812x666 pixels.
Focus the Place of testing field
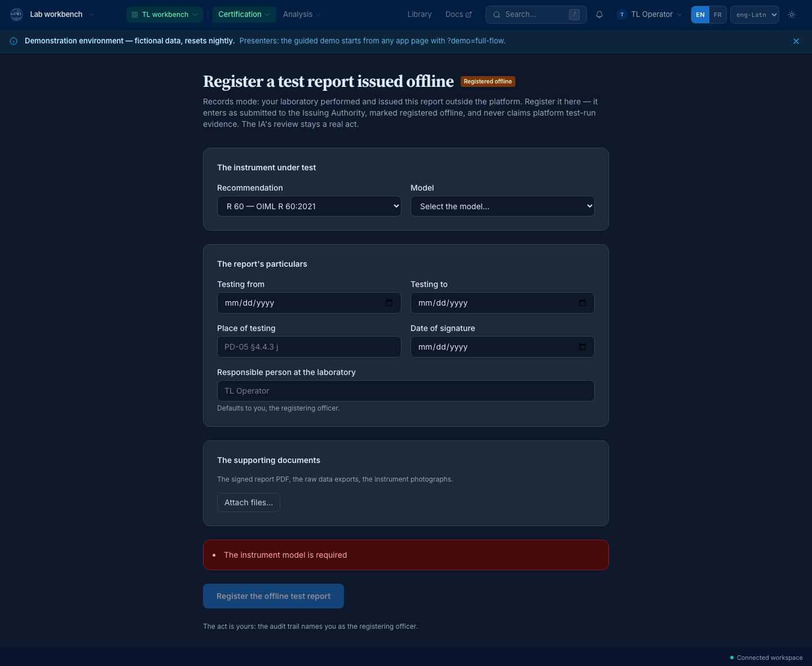[309, 347]
